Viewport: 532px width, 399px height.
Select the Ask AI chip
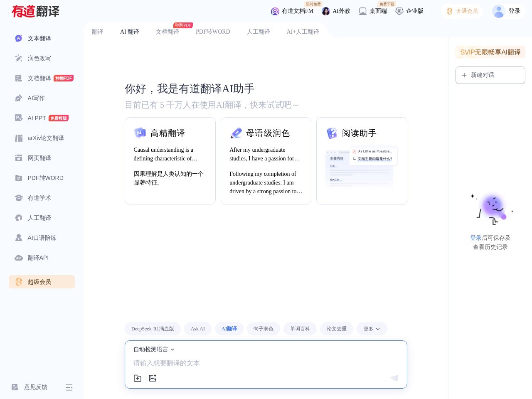pos(198,329)
